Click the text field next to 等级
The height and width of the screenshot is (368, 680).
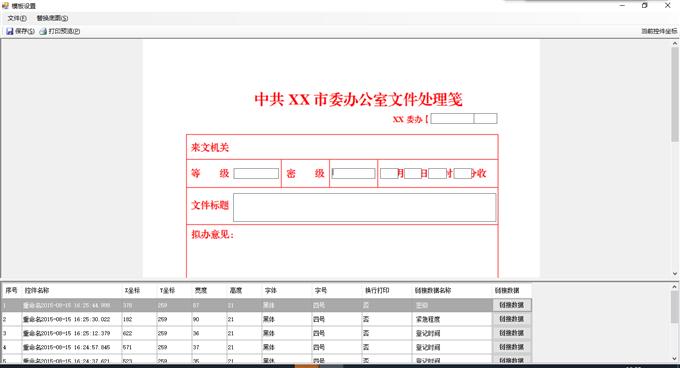(x=256, y=173)
